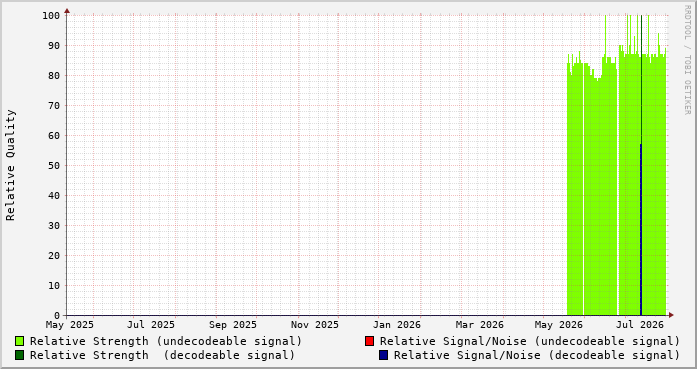Viewport: 697px width, 369px height.
Task: Click the dark green decodeable strength swatch
Action: click(x=19, y=355)
